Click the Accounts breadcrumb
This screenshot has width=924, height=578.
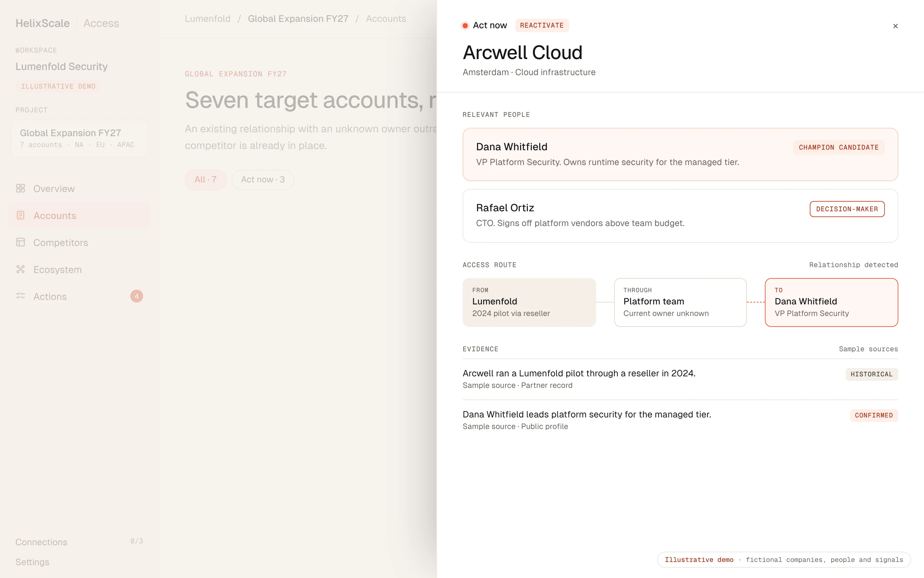(386, 19)
